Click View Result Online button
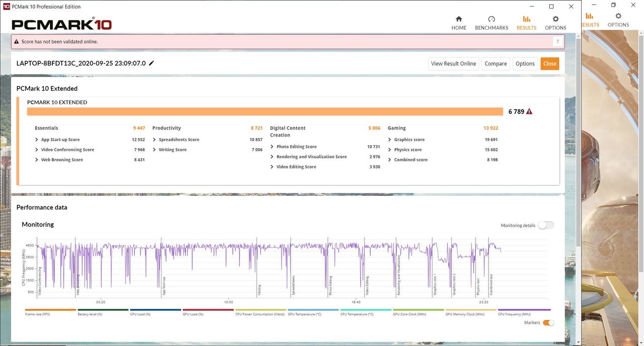644x346 pixels. click(453, 63)
